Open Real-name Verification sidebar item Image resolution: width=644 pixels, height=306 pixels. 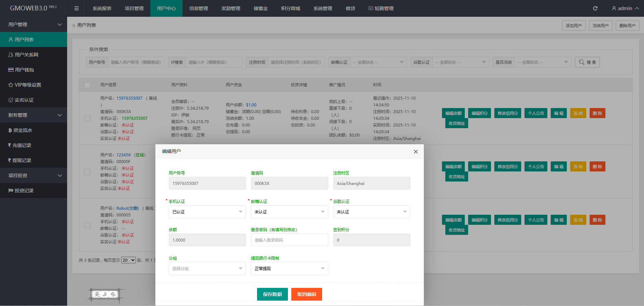(x=24, y=100)
